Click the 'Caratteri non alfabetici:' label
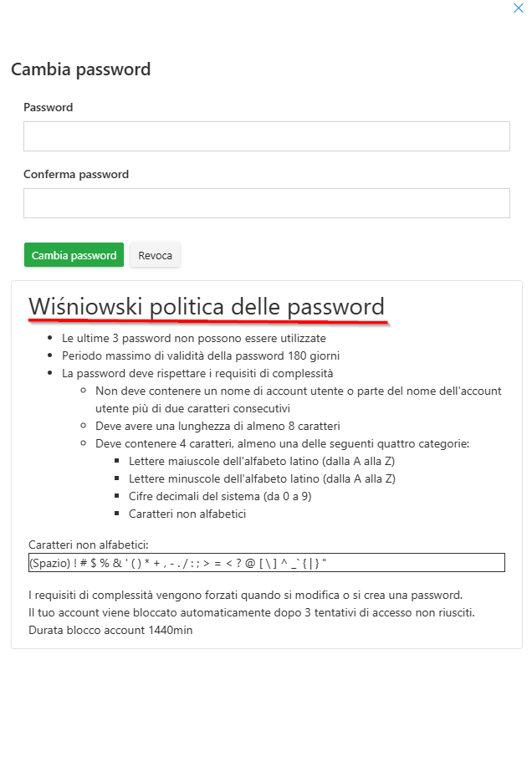Viewport: 532px width, 762px height. pos(89,545)
